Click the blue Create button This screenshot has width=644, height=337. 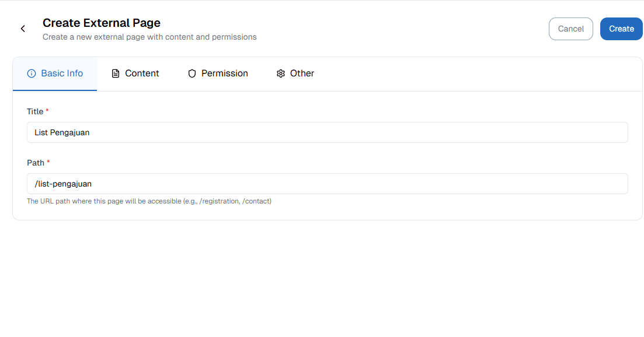click(621, 29)
